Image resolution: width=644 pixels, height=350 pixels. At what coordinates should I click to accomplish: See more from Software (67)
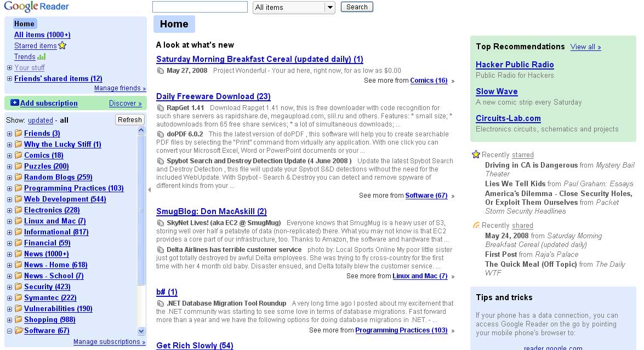pos(426,196)
